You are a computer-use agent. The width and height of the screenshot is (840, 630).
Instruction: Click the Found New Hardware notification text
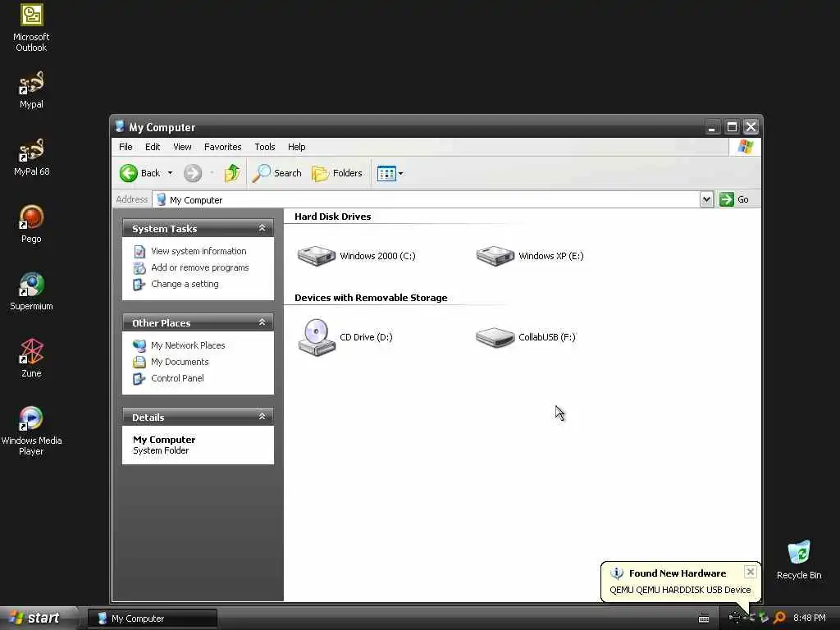677,573
